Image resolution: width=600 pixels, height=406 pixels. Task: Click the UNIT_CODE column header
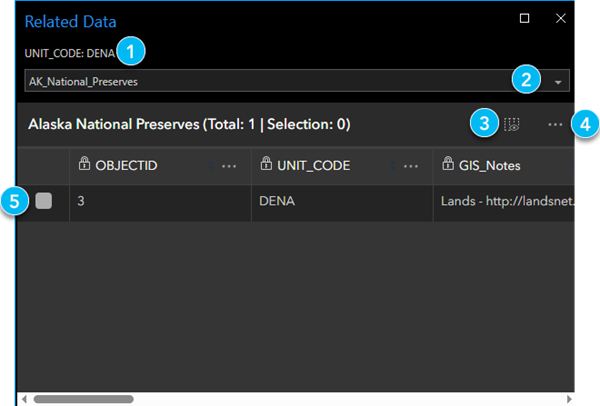[312, 166]
